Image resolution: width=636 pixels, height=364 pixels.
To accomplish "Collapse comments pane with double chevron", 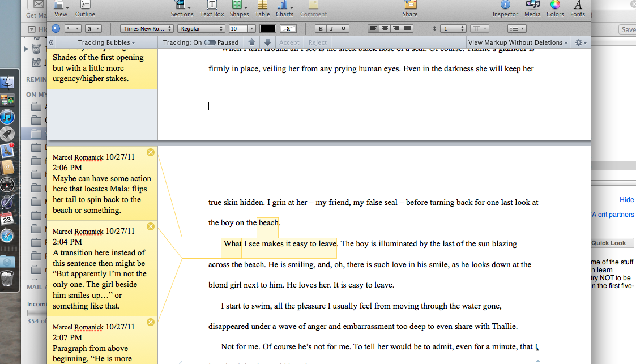I will [x=52, y=42].
